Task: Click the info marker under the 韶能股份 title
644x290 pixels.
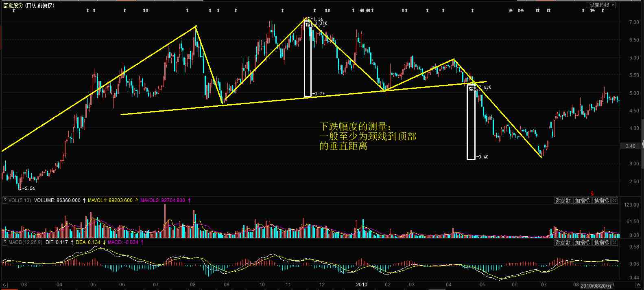Action: [13, 11]
